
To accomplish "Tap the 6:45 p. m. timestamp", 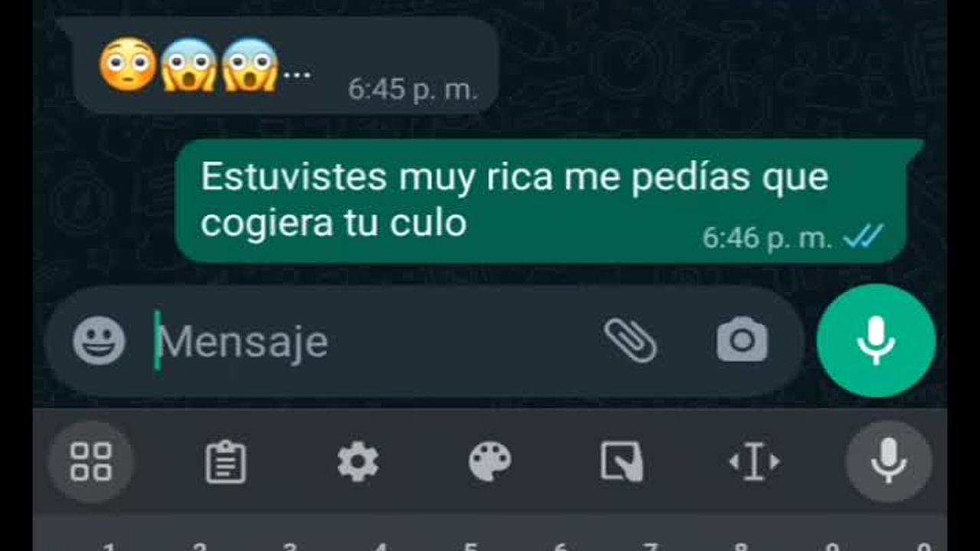I will [413, 90].
